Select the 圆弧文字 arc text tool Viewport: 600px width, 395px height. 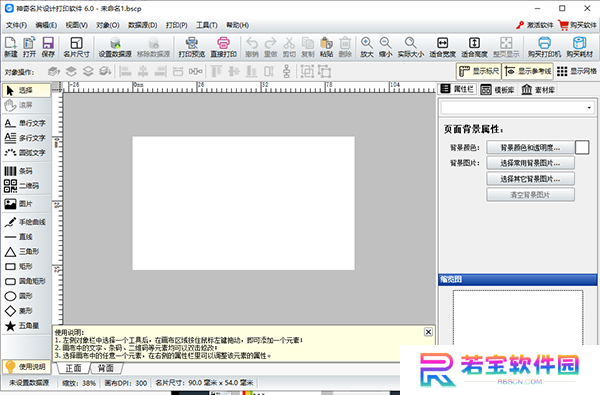point(26,152)
